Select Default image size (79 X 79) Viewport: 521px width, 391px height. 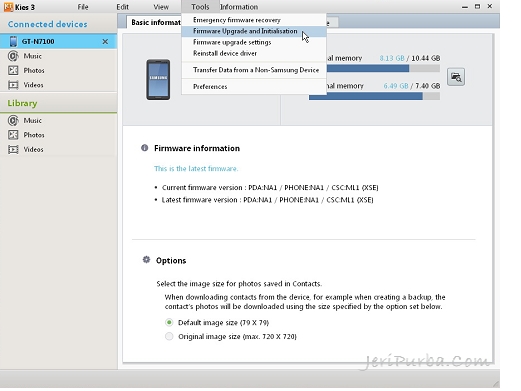(x=169, y=322)
